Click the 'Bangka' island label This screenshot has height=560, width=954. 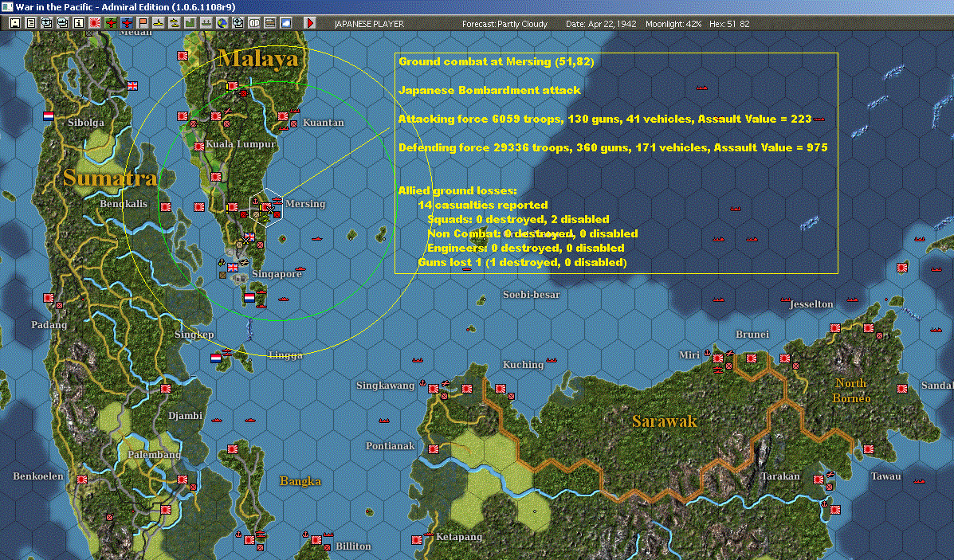coord(300,481)
